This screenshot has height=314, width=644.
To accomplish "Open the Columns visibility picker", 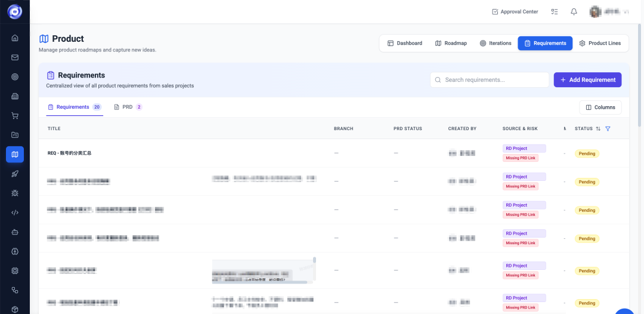I will click(600, 107).
